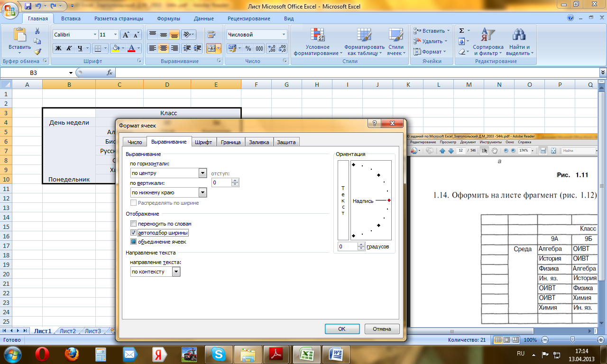607x364 pixels.
Task: Open Excel from the Windows taskbar
Action: tap(307, 354)
